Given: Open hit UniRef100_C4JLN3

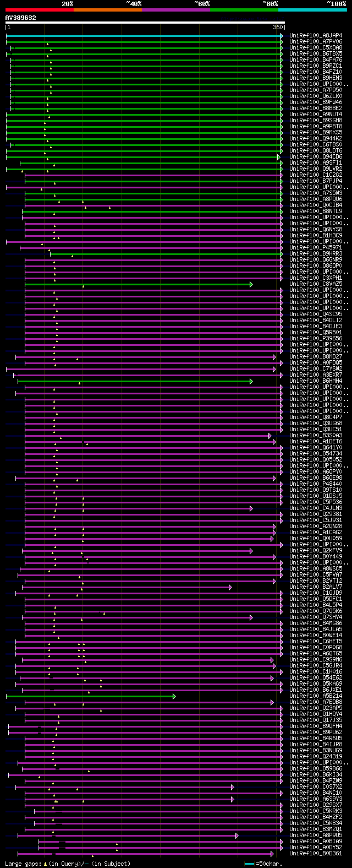Looking at the screenshot, I should point(316,508).
